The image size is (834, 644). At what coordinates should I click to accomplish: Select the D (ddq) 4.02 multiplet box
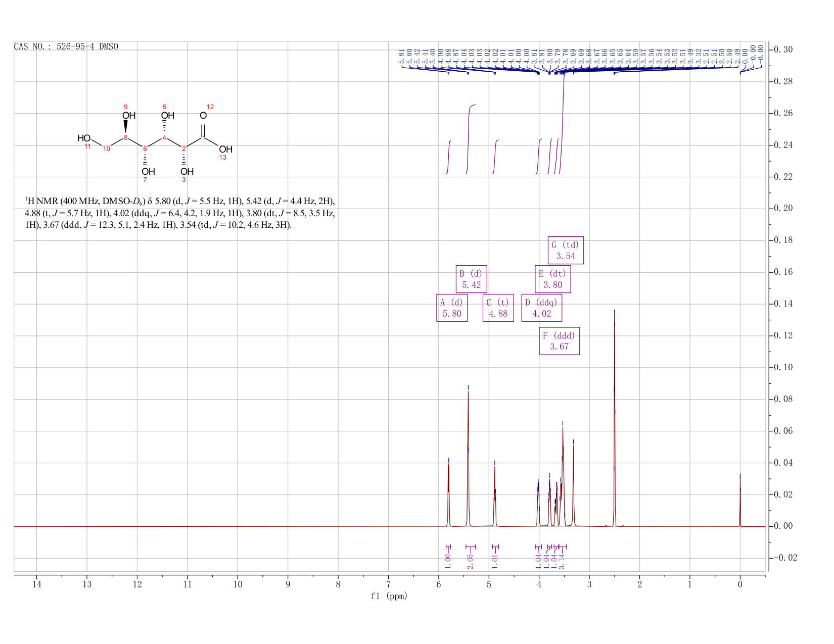click(541, 308)
